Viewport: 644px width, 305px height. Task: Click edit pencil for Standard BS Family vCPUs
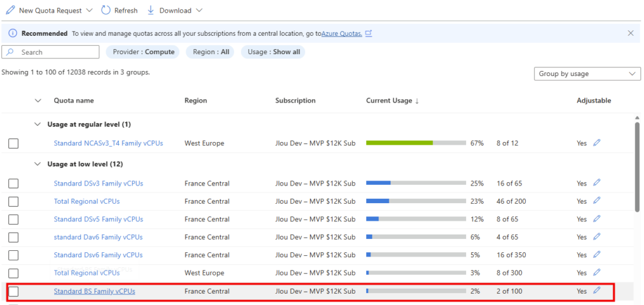[597, 291]
